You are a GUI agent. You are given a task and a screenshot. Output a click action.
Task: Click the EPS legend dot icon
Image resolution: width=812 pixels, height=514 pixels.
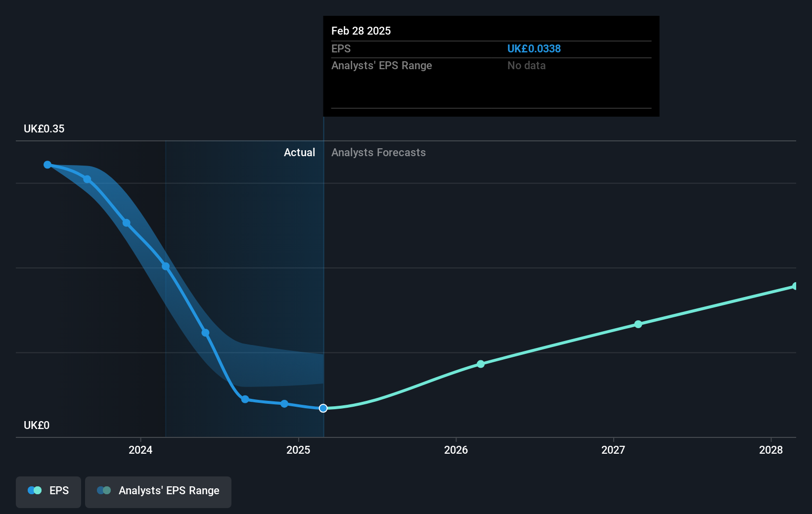click(34, 490)
